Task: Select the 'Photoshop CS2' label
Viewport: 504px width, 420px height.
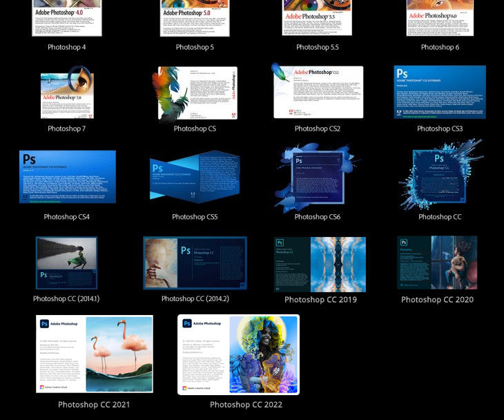Action: [318, 128]
